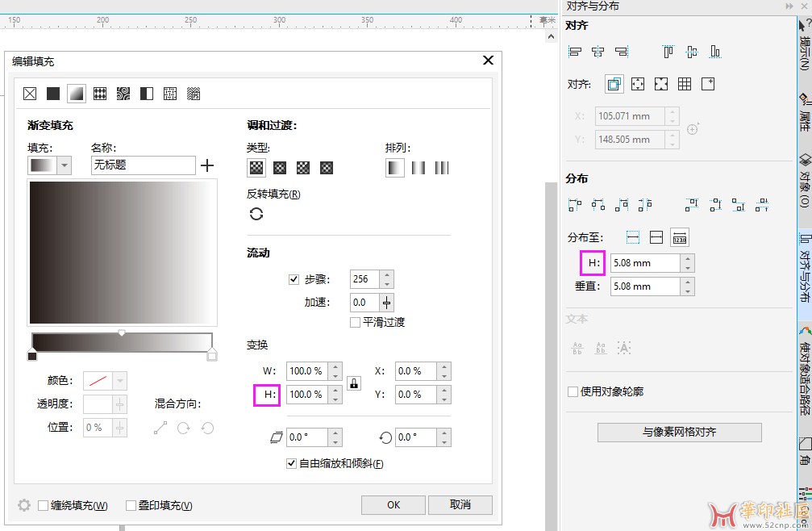The width and height of the screenshot is (812, 531).
Task: Align objects center horizontally in docker
Action: pos(598,52)
